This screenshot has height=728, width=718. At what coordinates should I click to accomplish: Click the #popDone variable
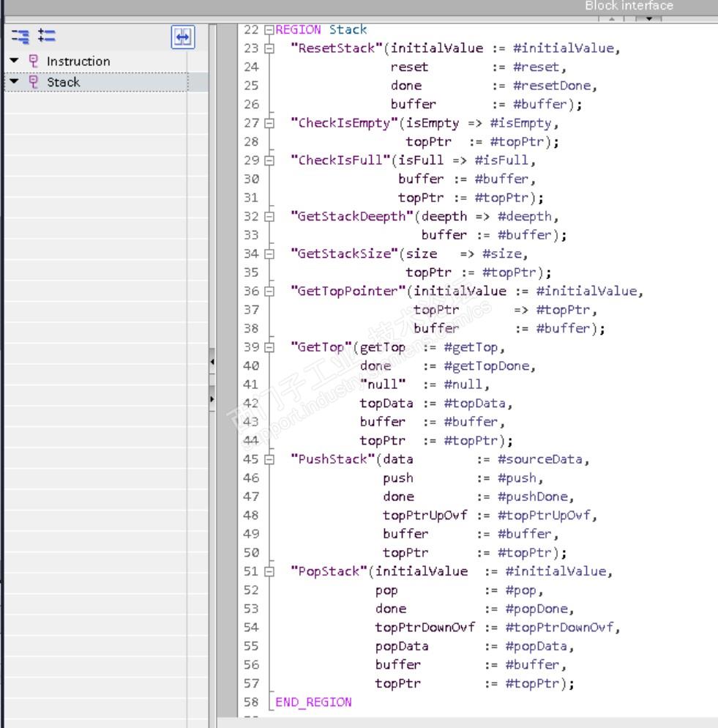(x=536, y=609)
